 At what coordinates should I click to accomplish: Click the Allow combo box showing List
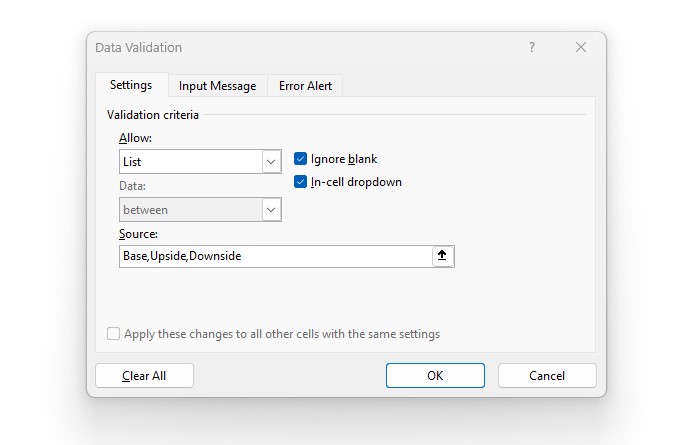pyautogui.click(x=188, y=161)
